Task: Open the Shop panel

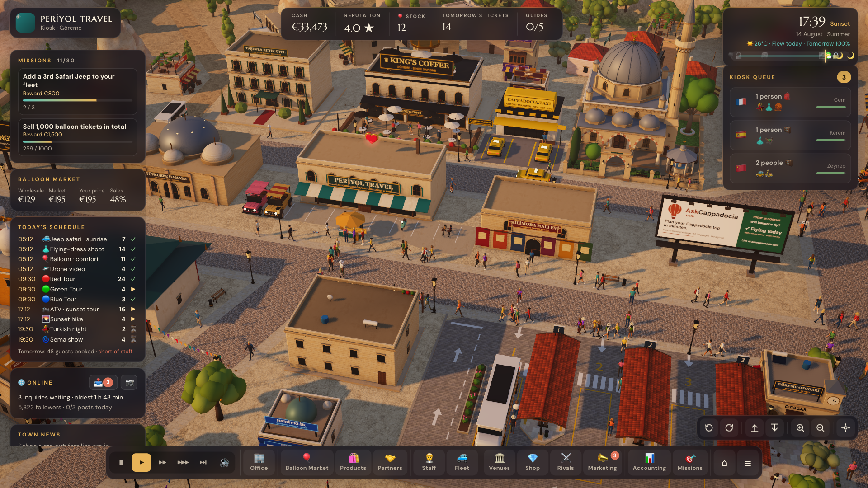Action: coord(533,462)
